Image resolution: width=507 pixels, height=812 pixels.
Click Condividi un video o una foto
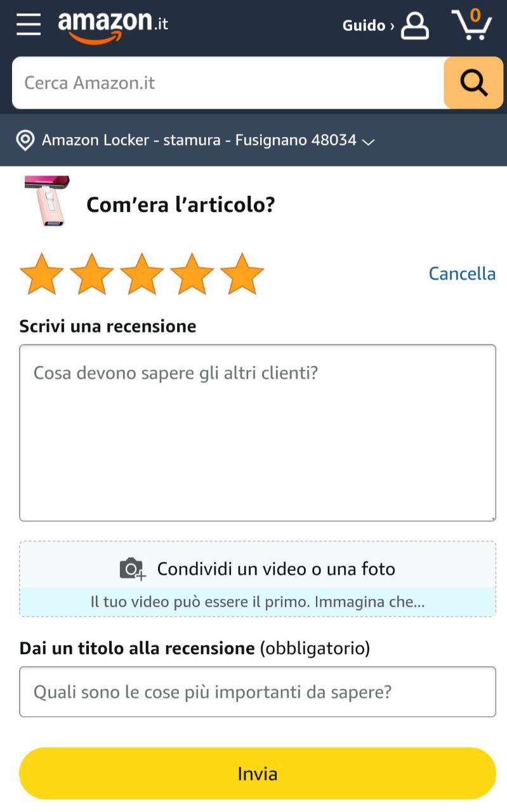point(276,569)
